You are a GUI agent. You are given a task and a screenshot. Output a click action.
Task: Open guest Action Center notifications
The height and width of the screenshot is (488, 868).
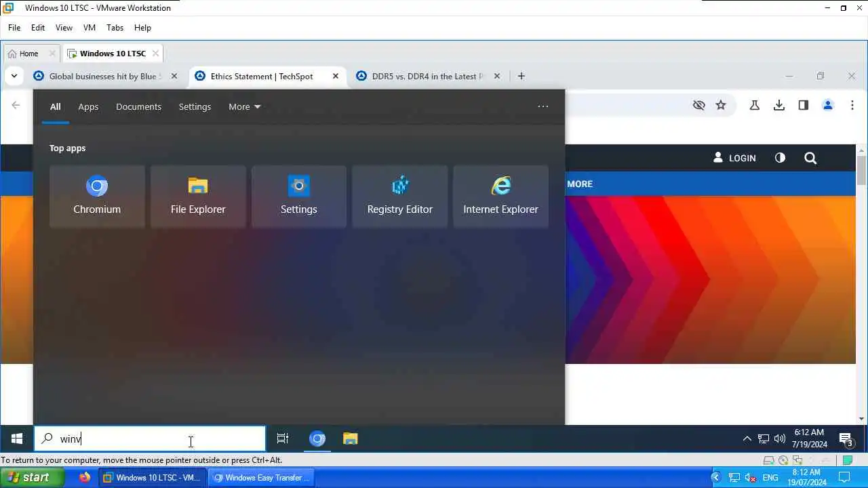(x=846, y=439)
